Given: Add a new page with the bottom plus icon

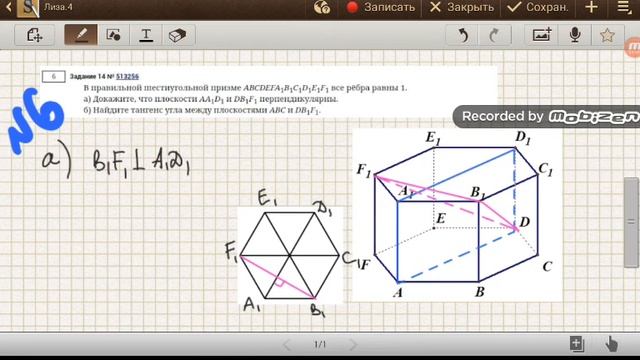Looking at the screenshot, I should click(x=577, y=344).
